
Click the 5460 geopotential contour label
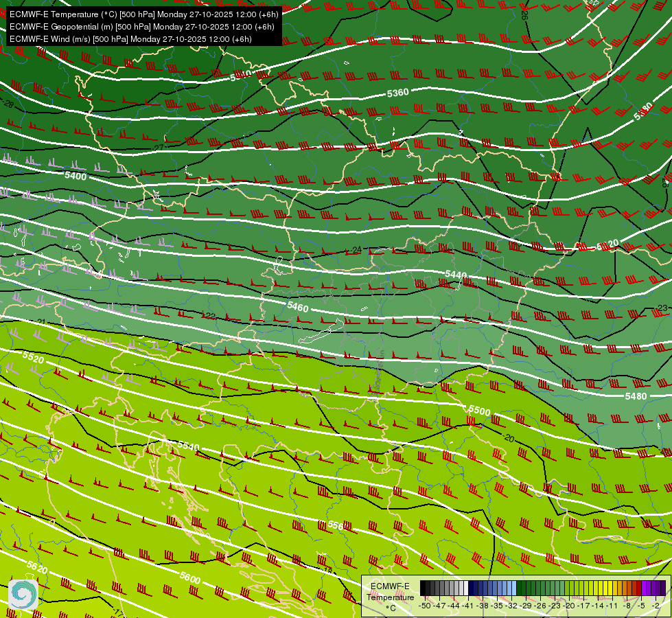click(298, 306)
